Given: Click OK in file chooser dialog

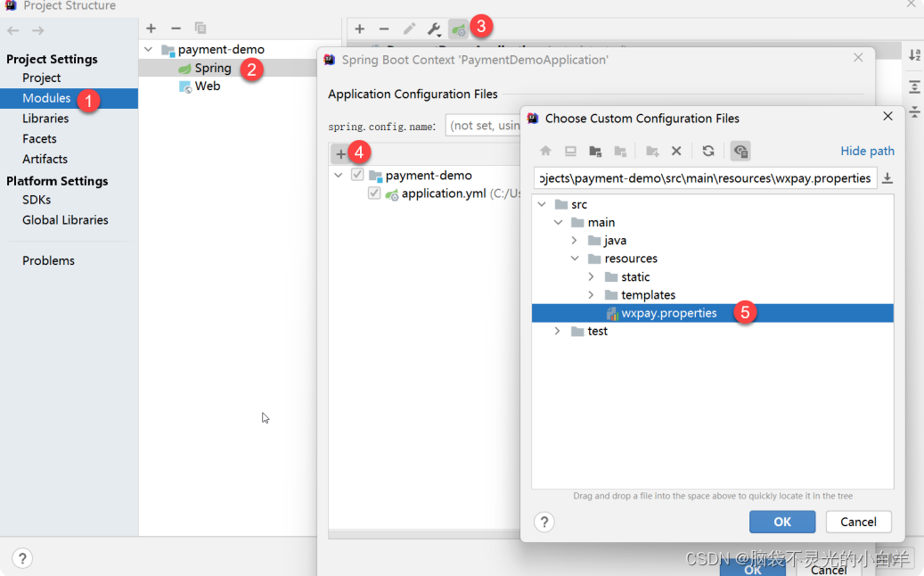Looking at the screenshot, I should coord(782,522).
